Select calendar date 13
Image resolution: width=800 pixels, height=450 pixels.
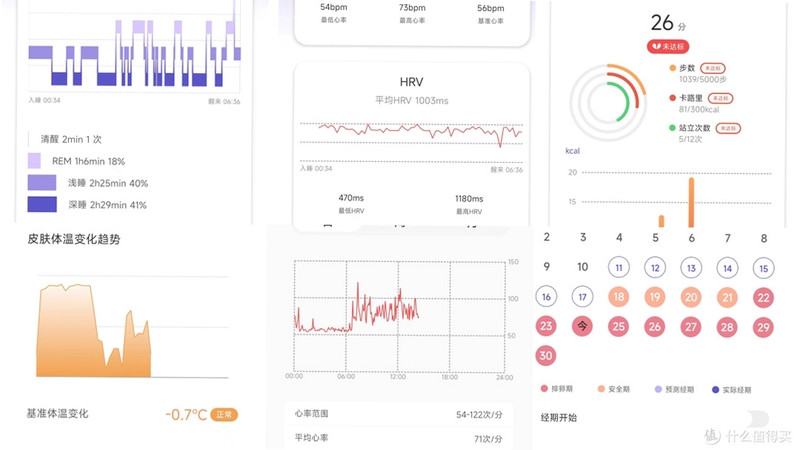click(x=691, y=268)
